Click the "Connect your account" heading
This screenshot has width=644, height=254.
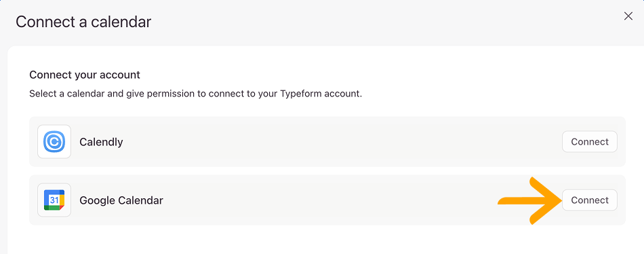(x=85, y=75)
